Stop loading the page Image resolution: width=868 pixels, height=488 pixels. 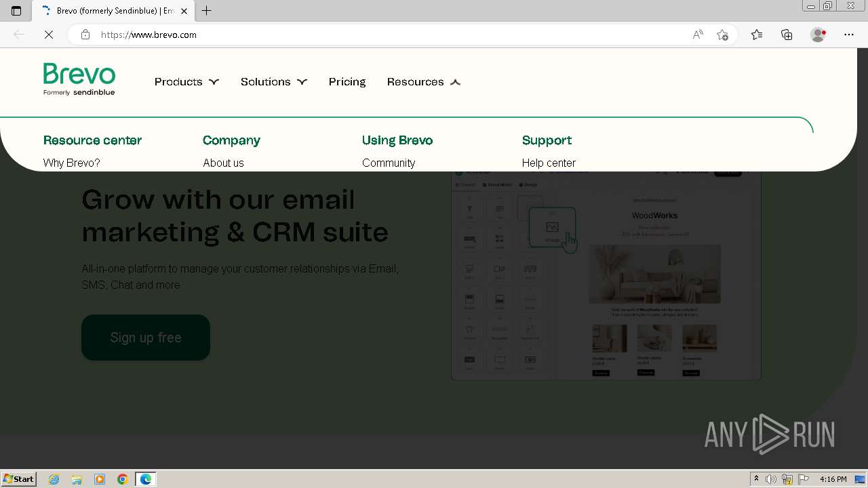(49, 35)
